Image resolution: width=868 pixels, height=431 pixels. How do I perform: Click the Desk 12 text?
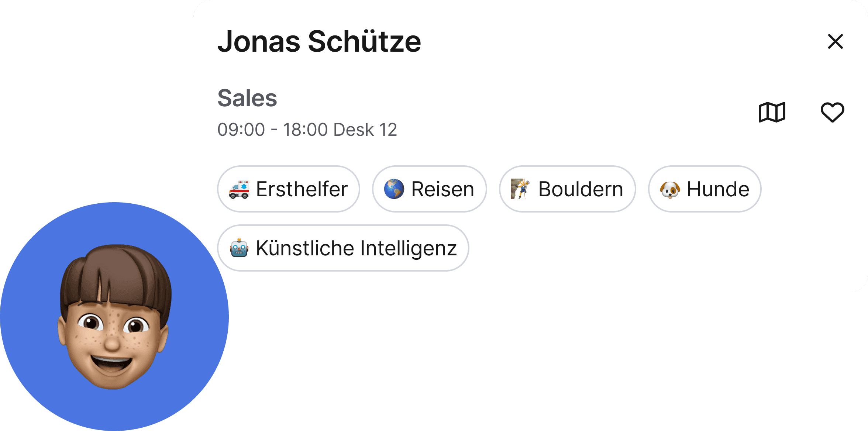365,130
